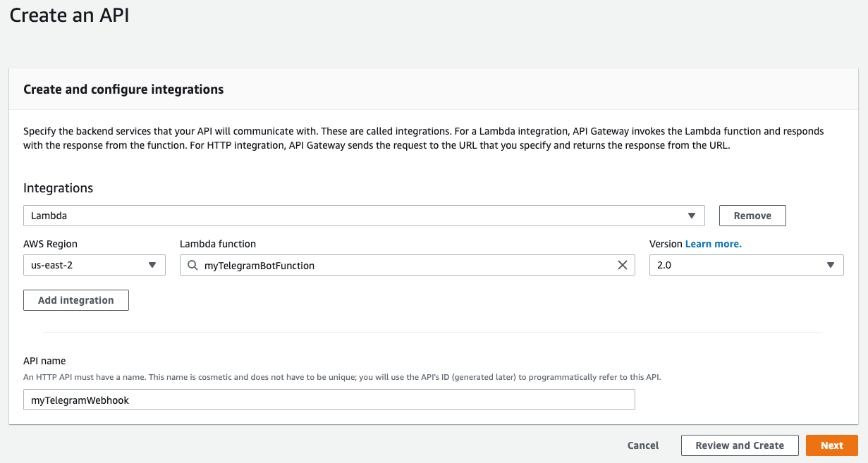Click Next to continue API creation

point(832,445)
